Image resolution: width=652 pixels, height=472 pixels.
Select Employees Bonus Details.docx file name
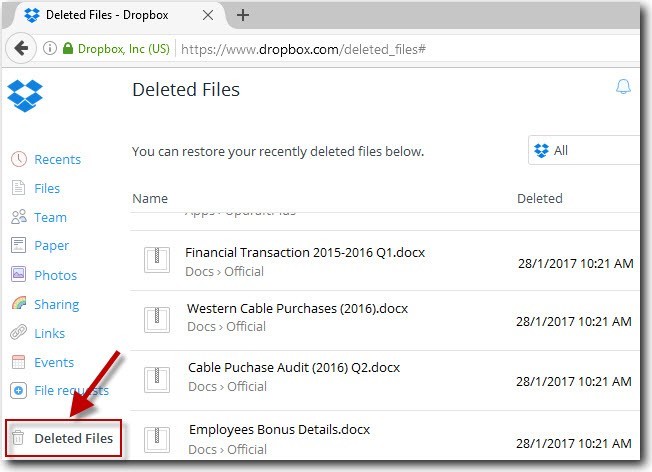[x=279, y=430]
